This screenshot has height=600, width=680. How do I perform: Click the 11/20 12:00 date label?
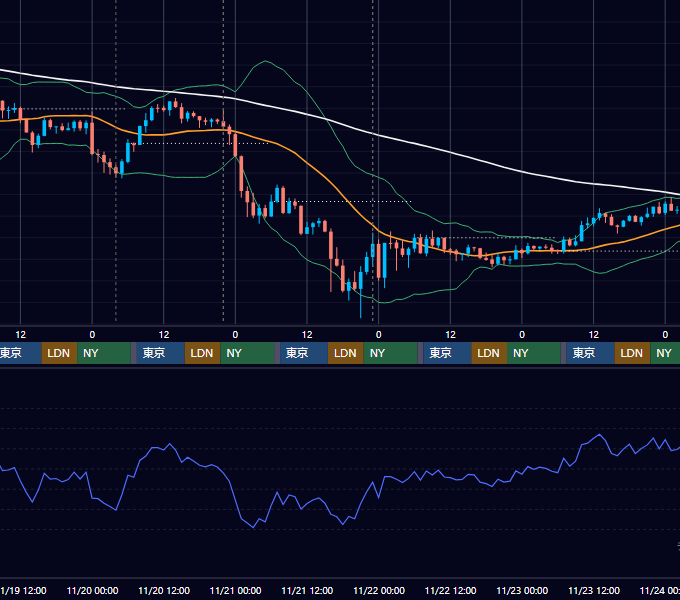point(164,590)
